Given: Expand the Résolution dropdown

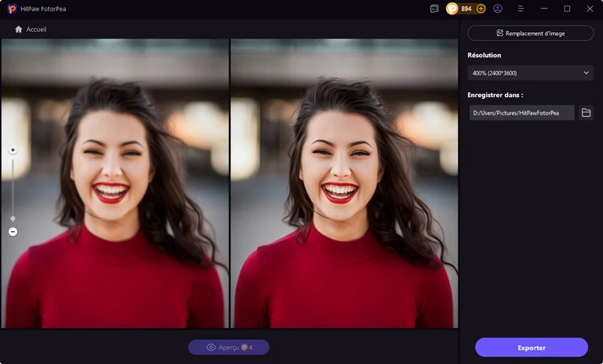Looking at the screenshot, I should tap(530, 73).
